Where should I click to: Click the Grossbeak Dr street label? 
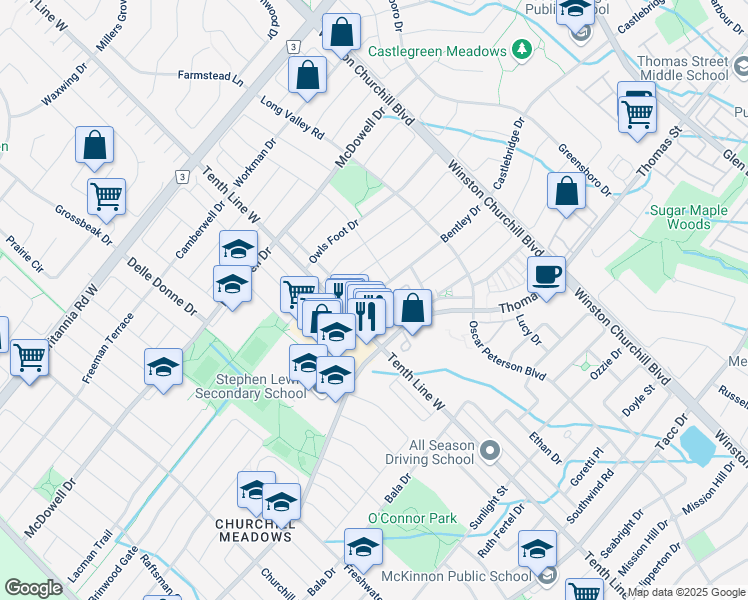83,225
